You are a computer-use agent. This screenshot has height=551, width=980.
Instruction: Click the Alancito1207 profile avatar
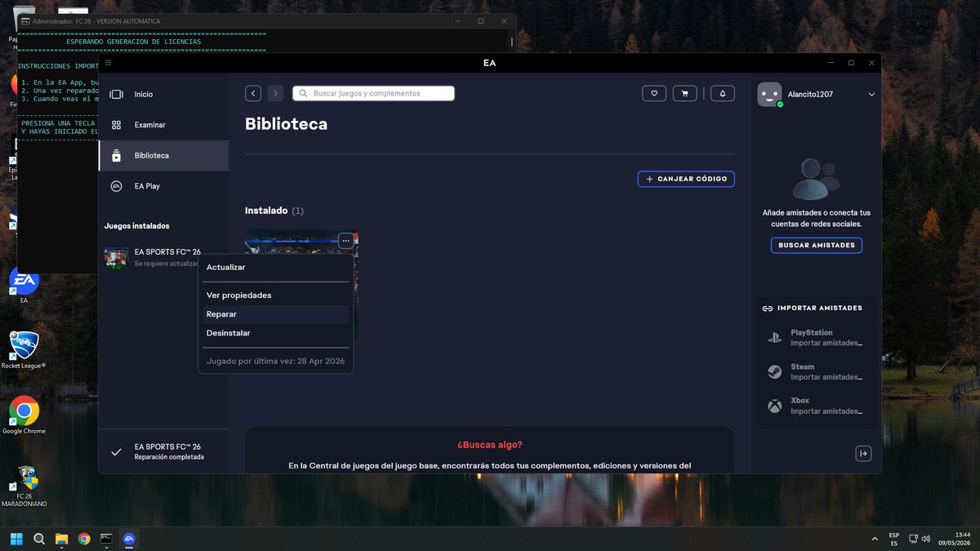point(769,95)
